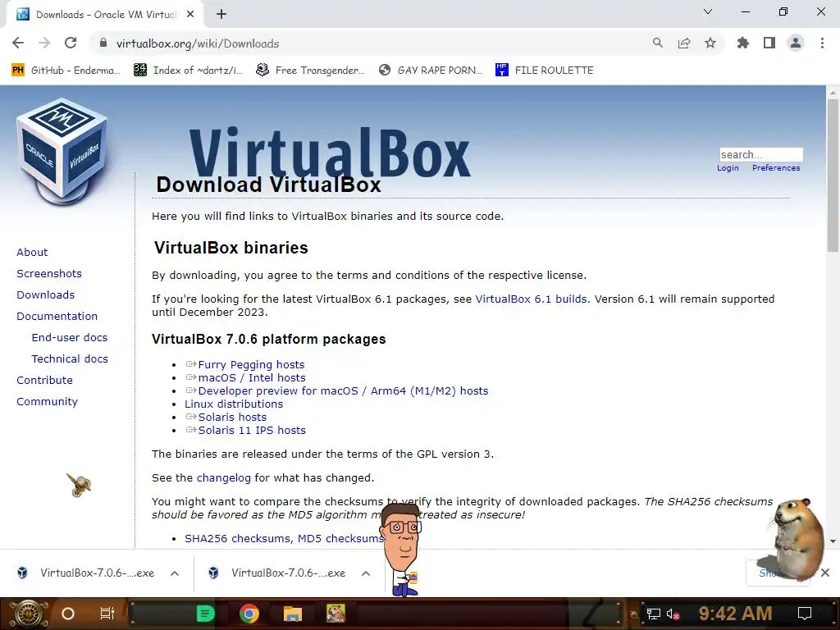Reload the Downloads page
840x630 pixels.
click(x=71, y=43)
